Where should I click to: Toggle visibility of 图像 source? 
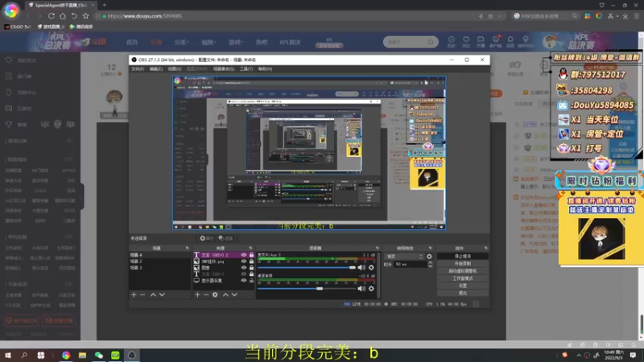(x=244, y=268)
